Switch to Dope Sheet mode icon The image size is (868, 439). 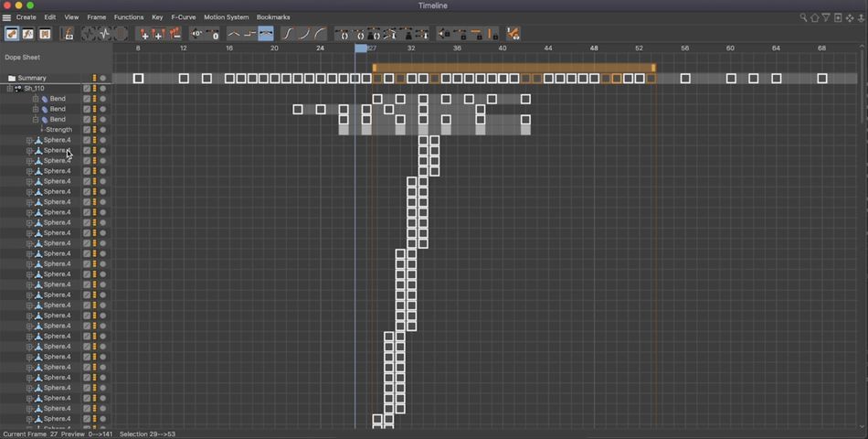click(x=12, y=34)
